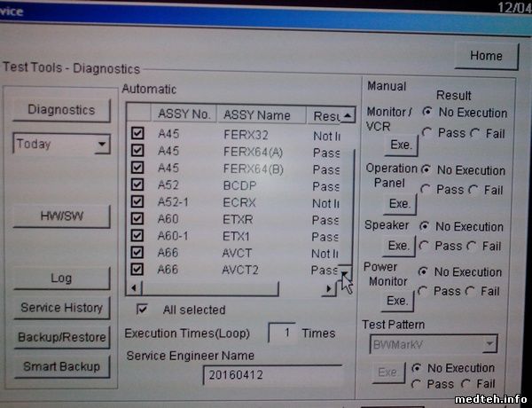Toggle the BCDP A52 checkbox

(x=137, y=185)
